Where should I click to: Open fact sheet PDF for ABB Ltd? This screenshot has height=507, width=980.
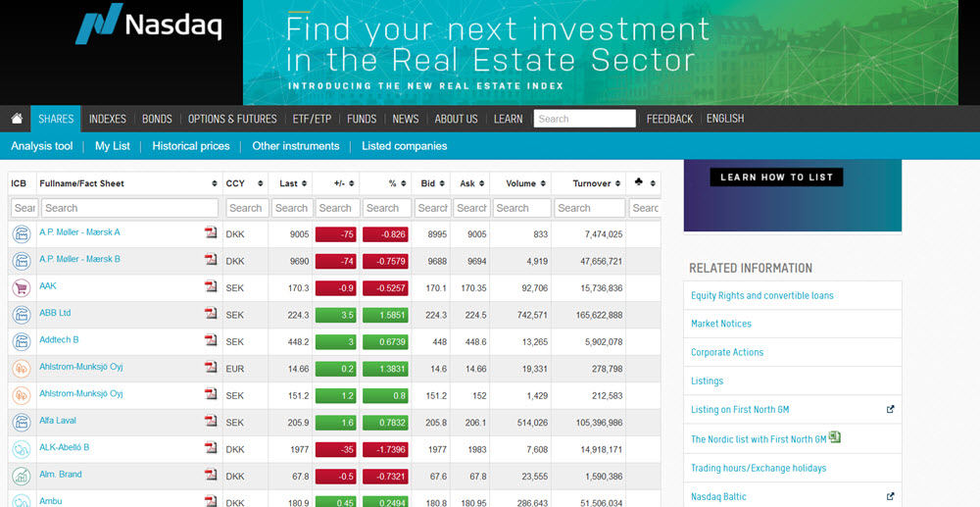point(211,313)
